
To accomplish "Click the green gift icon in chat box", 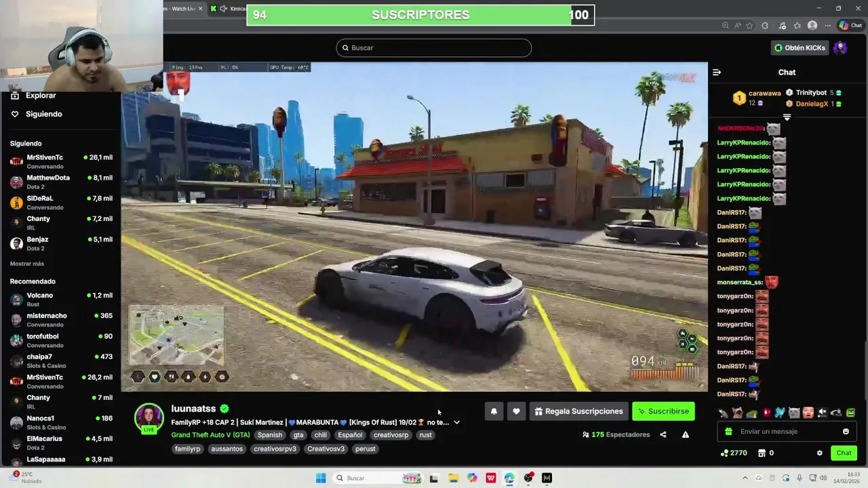I will [x=728, y=431].
